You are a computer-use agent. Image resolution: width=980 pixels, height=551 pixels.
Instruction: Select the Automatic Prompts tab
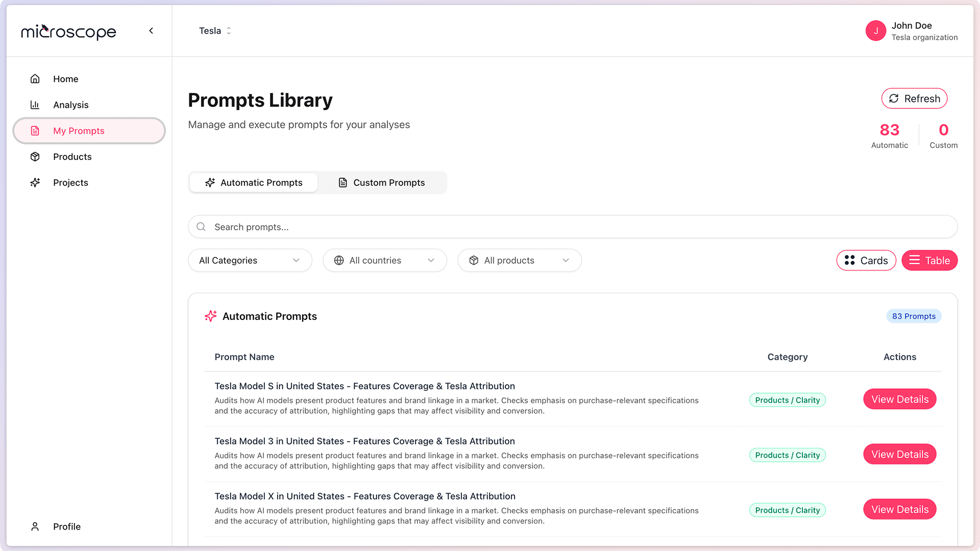click(253, 182)
